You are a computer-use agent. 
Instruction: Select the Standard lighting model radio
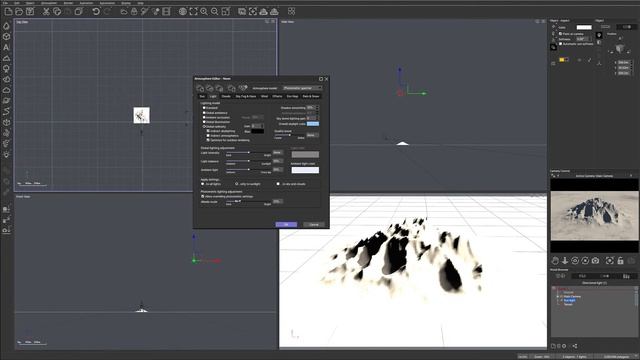[204, 108]
